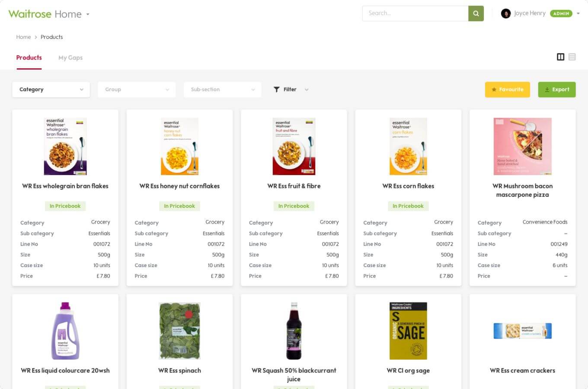
Task: Click line number '001249' on pizza card
Action: coord(559,244)
